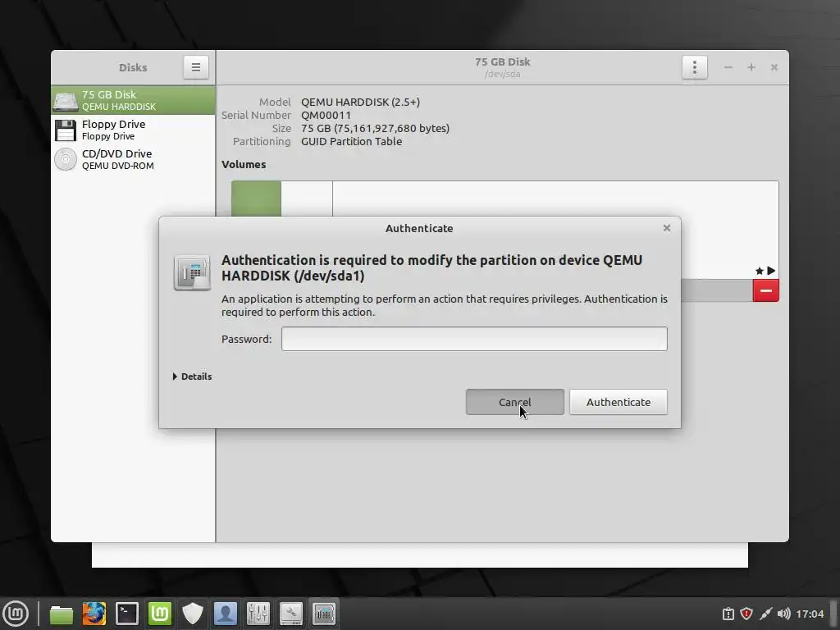Image resolution: width=840 pixels, height=630 pixels.
Task: Click the Serial Number value QM00011
Action: pyautogui.click(x=326, y=115)
